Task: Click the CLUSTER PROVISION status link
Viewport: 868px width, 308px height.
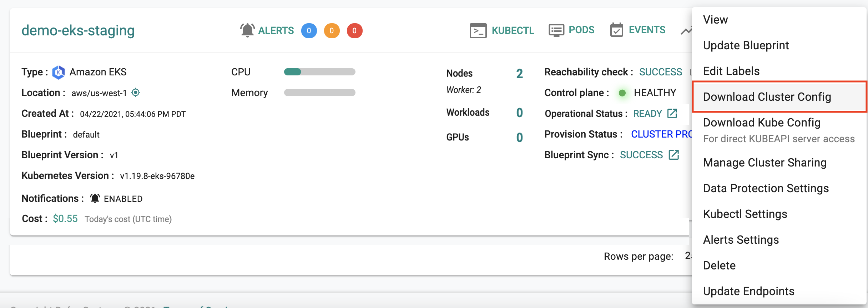Action: 661,134
